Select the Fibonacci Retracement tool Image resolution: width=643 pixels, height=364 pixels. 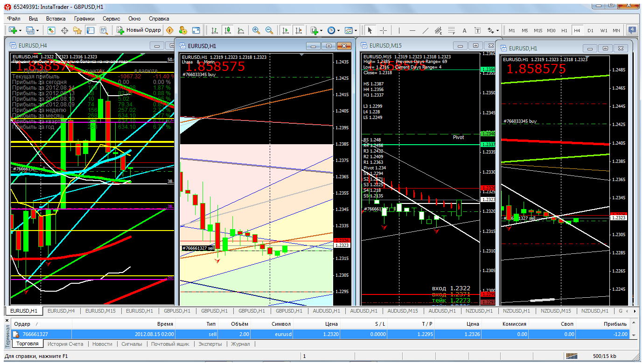[452, 30]
